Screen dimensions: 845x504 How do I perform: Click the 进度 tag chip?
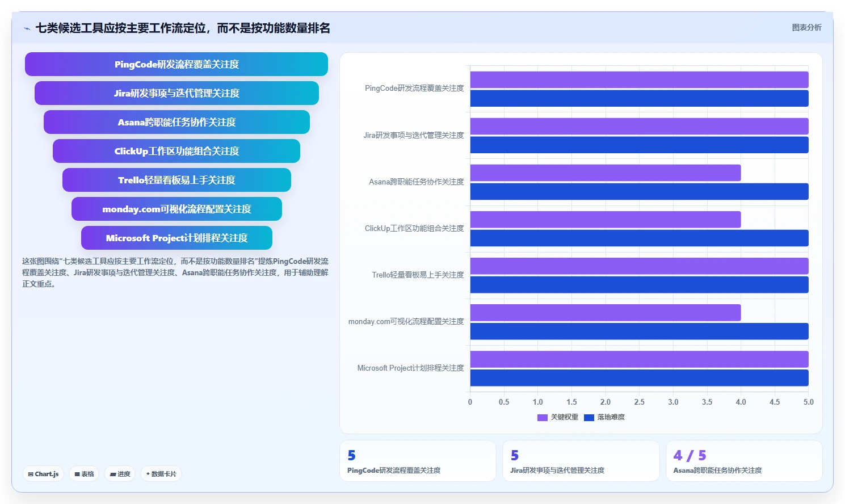point(120,474)
